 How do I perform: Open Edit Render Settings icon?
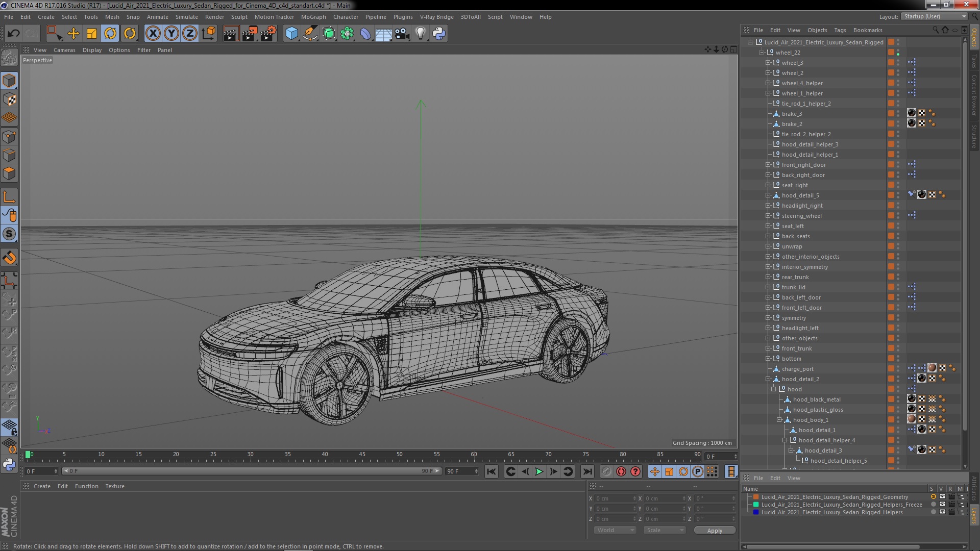[x=268, y=34]
